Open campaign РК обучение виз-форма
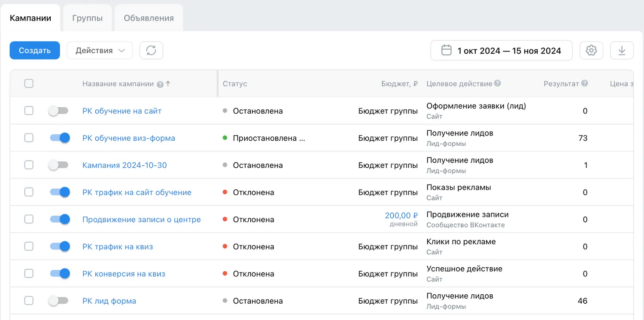 point(129,138)
